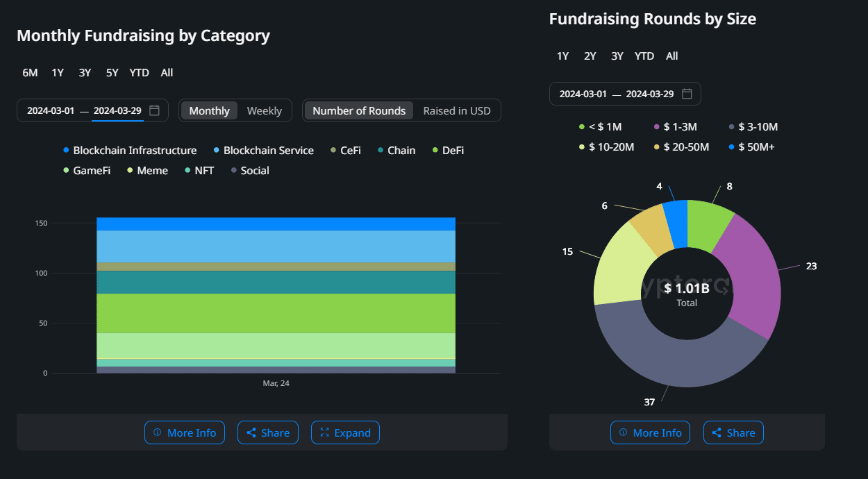Share the Fundraising Rounds by Size chart
Viewport: 868px width, 479px height.
click(733, 432)
